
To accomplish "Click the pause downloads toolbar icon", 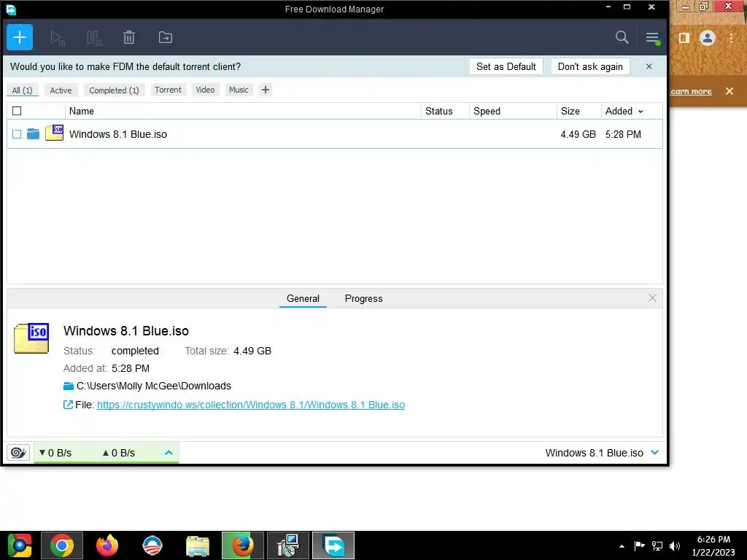I will pyautogui.click(x=94, y=38).
